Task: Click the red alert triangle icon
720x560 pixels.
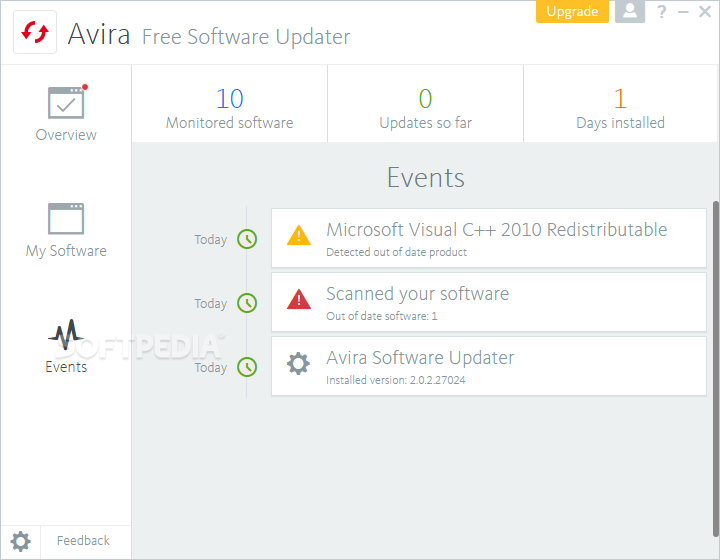Action: pyautogui.click(x=299, y=299)
